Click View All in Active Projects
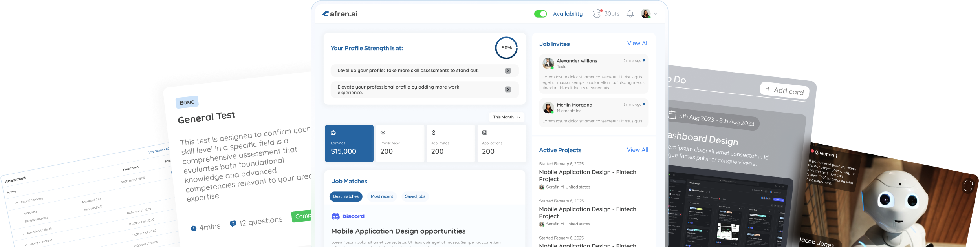The width and height of the screenshot is (980, 247). (637, 150)
